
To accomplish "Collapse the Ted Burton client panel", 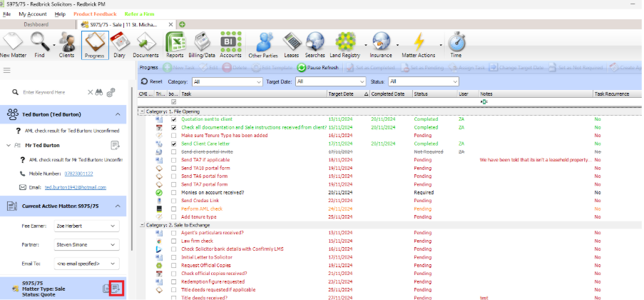I will coord(117,114).
